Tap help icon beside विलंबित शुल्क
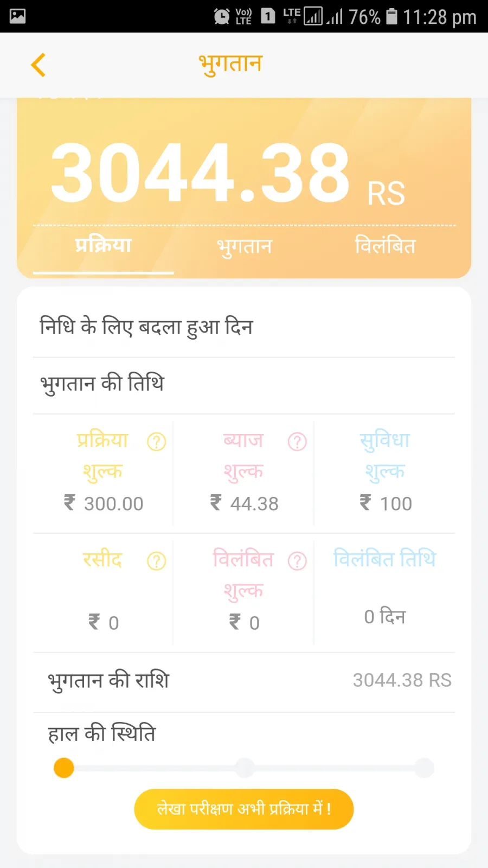 [297, 561]
